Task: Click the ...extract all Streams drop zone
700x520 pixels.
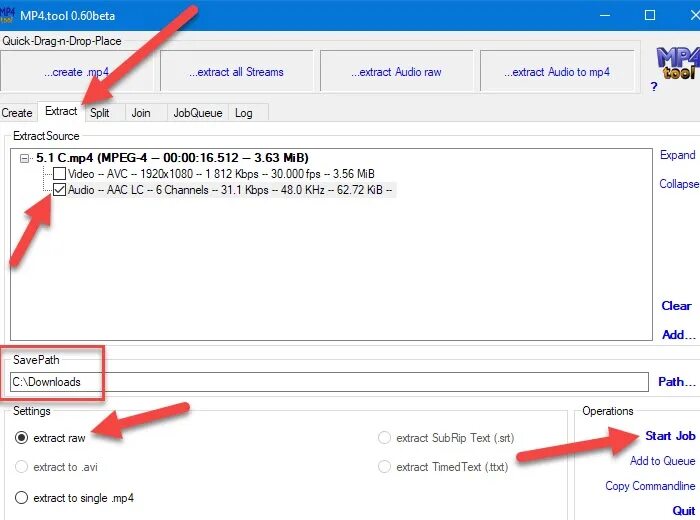Action: click(x=236, y=71)
